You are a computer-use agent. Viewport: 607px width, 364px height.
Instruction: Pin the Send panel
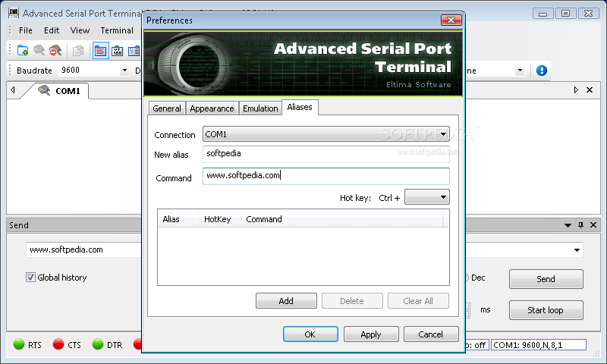point(580,225)
